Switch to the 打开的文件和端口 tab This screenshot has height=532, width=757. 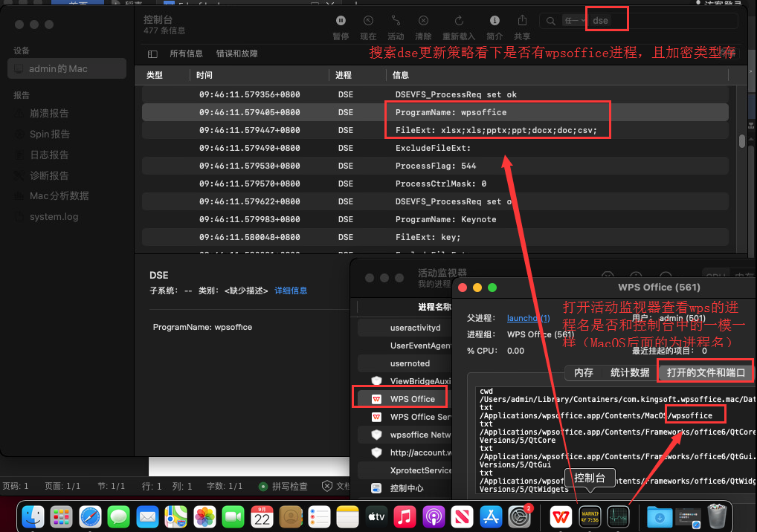tap(706, 372)
